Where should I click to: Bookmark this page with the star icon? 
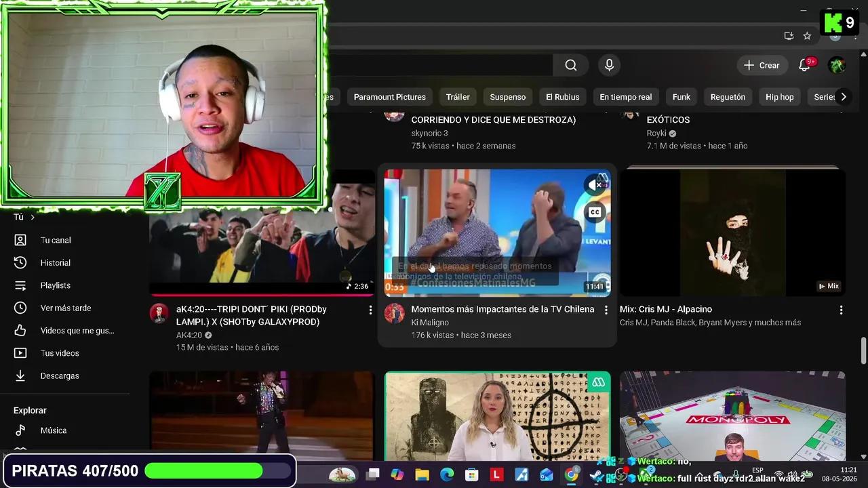[807, 36]
